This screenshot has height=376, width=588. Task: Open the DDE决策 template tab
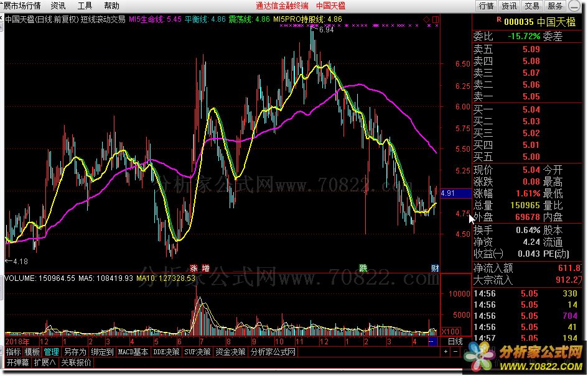(166, 352)
